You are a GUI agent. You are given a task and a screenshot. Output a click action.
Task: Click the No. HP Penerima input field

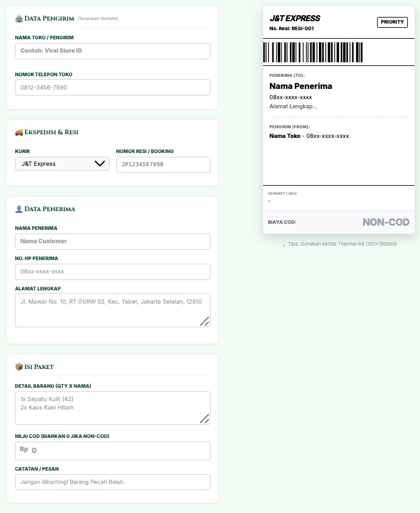(x=113, y=272)
